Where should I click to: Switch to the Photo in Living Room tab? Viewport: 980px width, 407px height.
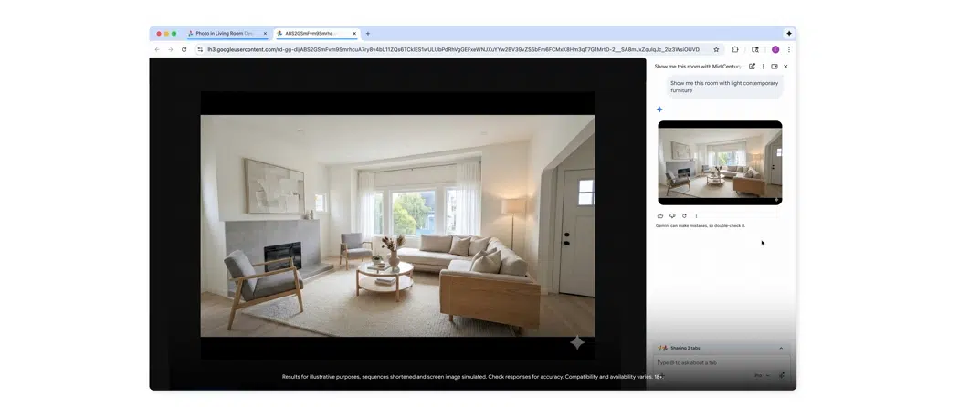tap(224, 34)
